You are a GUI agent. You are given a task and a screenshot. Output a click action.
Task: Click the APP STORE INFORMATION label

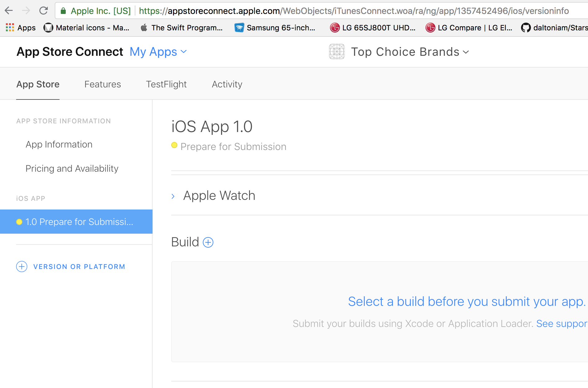coord(64,121)
